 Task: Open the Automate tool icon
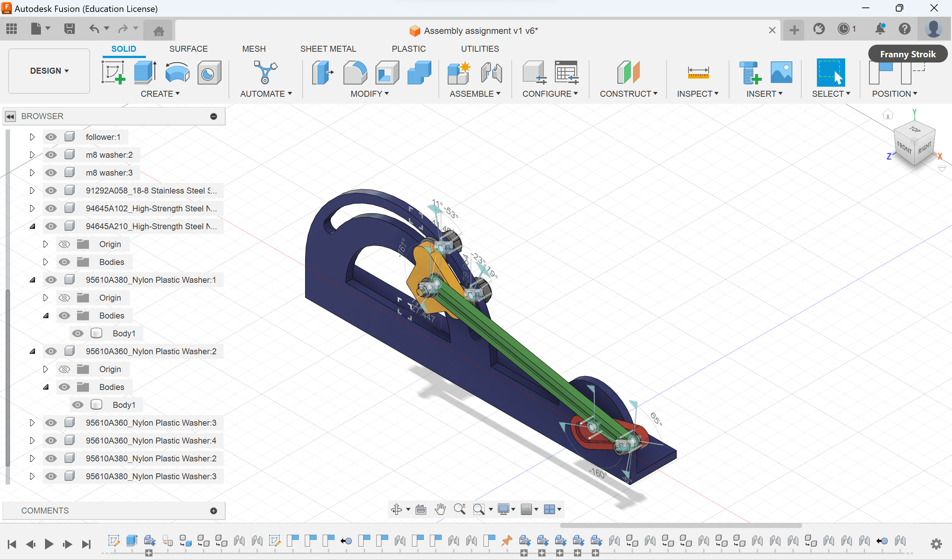click(x=265, y=72)
